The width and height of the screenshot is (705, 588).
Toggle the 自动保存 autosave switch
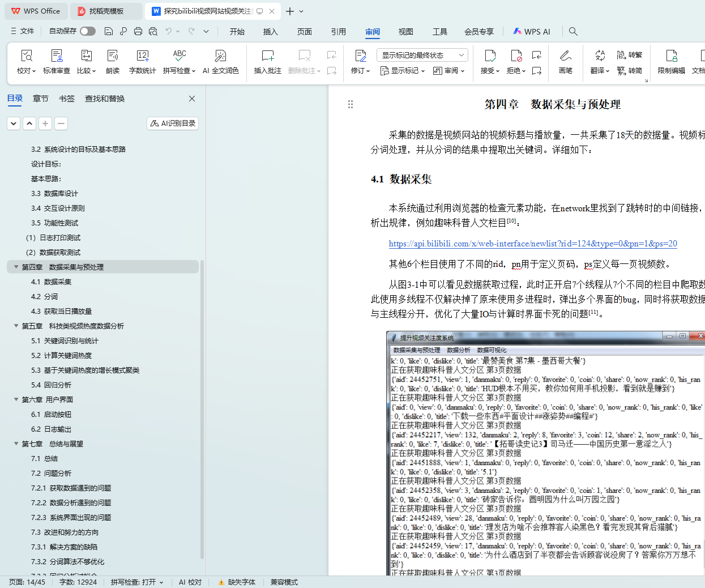tap(88, 31)
